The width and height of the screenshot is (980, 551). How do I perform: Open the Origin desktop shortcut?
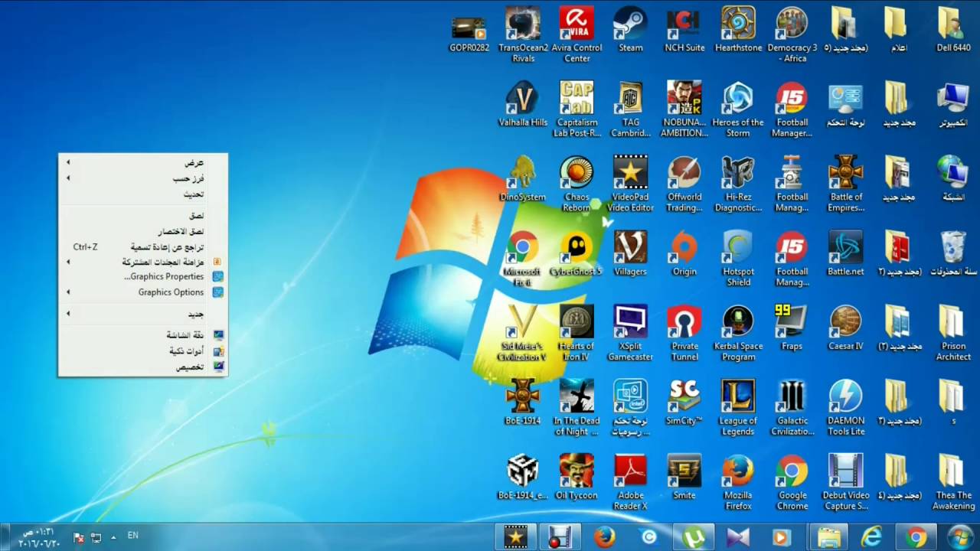684,254
